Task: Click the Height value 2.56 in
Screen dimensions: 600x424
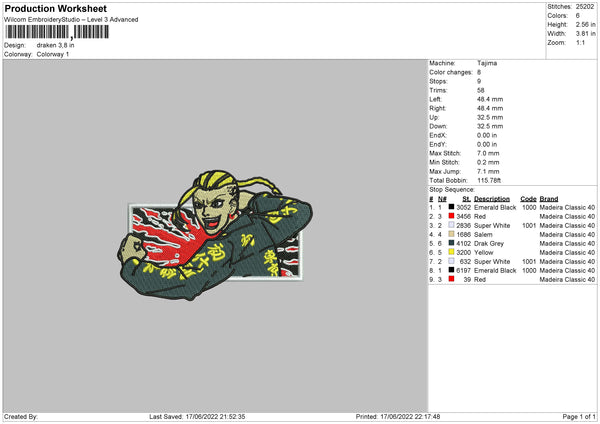Action: coord(585,24)
